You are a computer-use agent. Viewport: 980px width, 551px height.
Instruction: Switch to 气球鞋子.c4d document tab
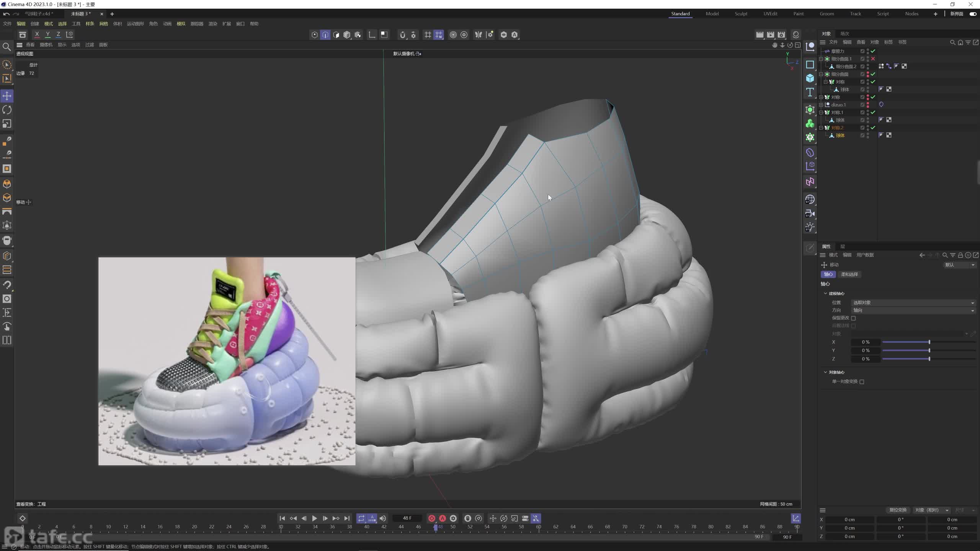tap(39, 14)
